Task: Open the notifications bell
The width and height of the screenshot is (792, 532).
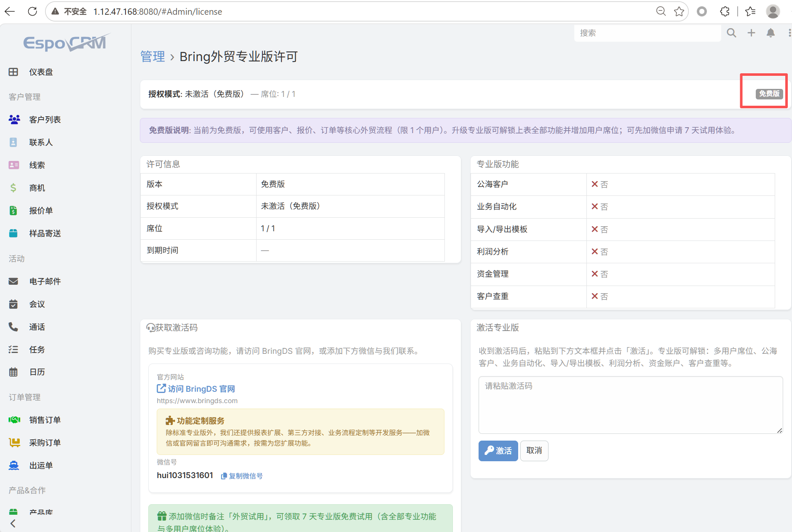Action: pyautogui.click(x=771, y=33)
